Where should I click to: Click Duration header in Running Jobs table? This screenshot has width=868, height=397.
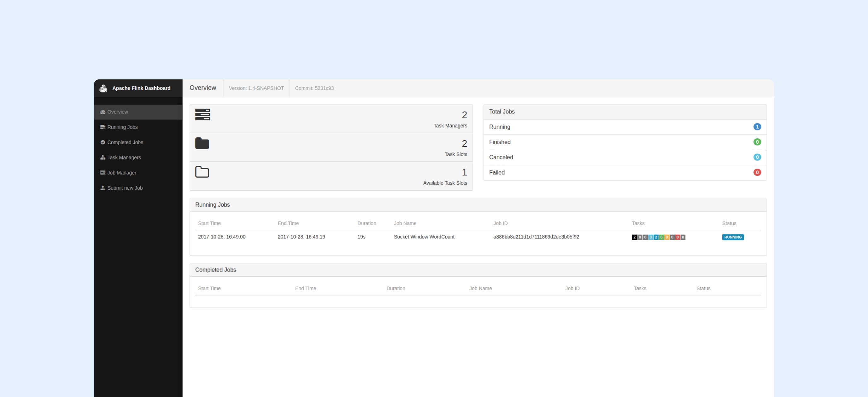[367, 223]
